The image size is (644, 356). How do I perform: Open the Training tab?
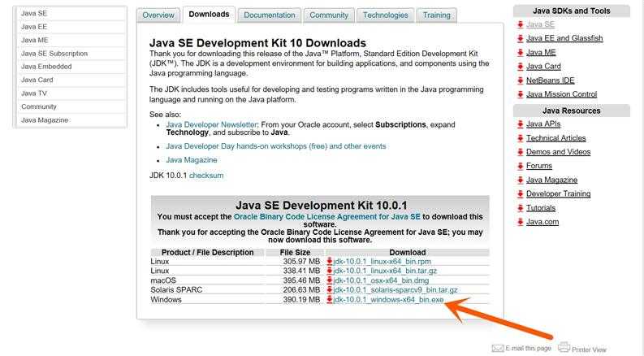[x=437, y=15]
